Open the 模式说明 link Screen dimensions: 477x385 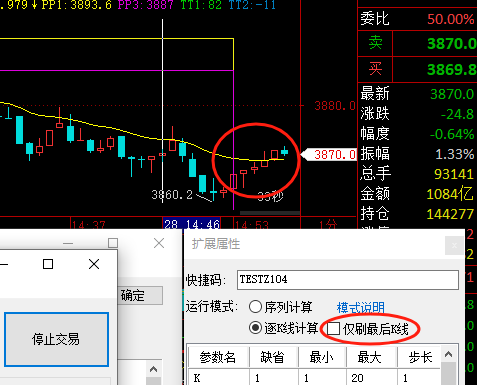pyautogui.click(x=361, y=307)
